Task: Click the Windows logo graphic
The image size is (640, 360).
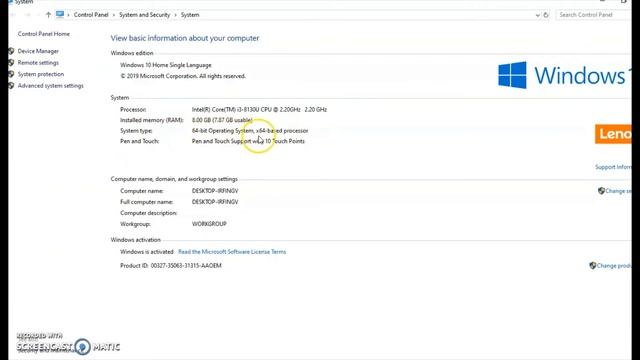Action: point(512,75)
